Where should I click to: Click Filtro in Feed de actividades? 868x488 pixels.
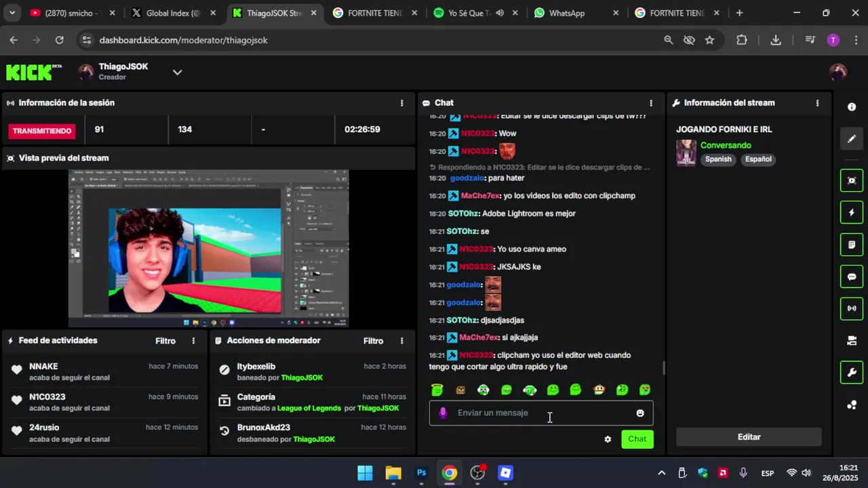pyautogui.click(x=165, y=341)
